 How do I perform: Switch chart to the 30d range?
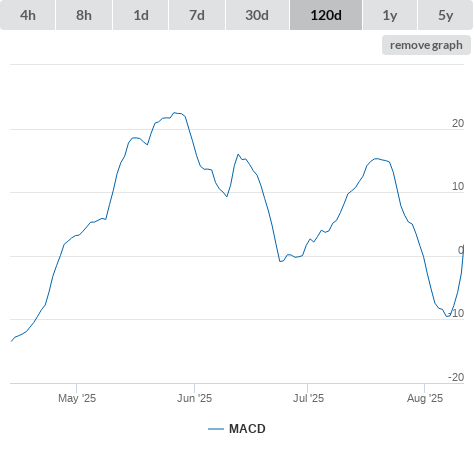257,15
